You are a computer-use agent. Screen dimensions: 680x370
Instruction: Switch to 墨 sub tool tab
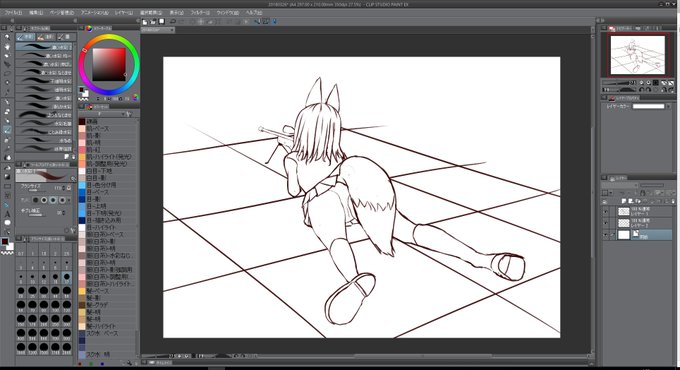pyautogui.click(x=65, y=37)
